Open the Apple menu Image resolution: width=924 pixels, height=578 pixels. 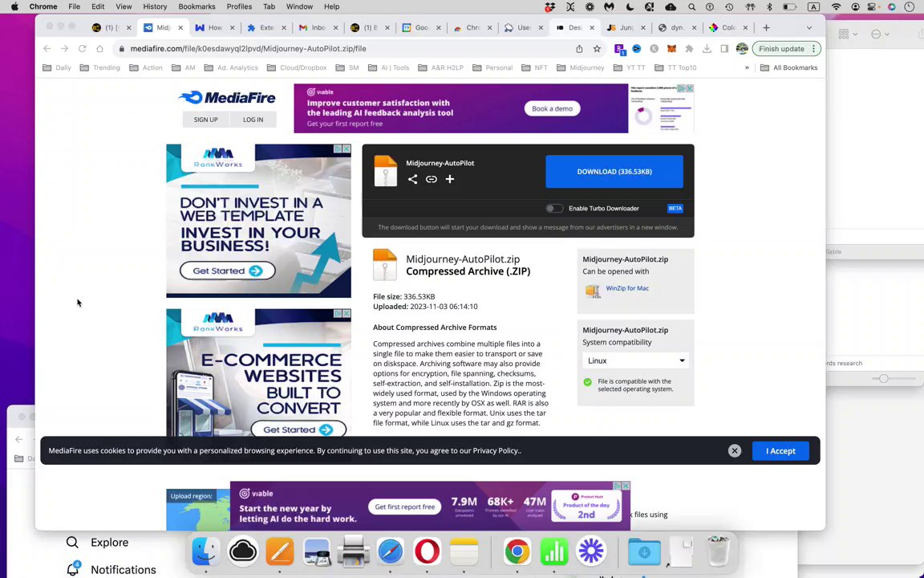(14, 6)
